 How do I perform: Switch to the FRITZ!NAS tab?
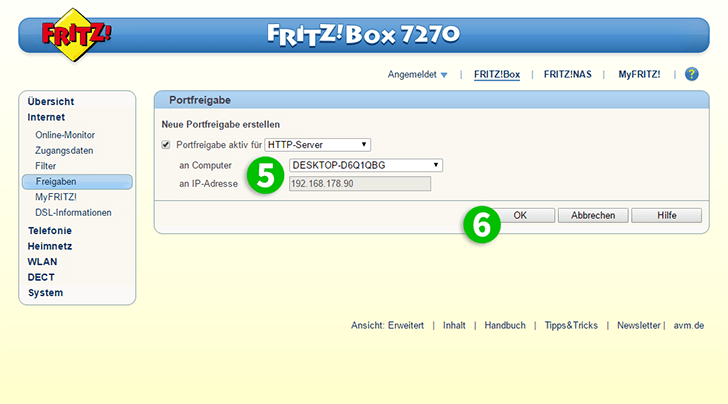567,75
